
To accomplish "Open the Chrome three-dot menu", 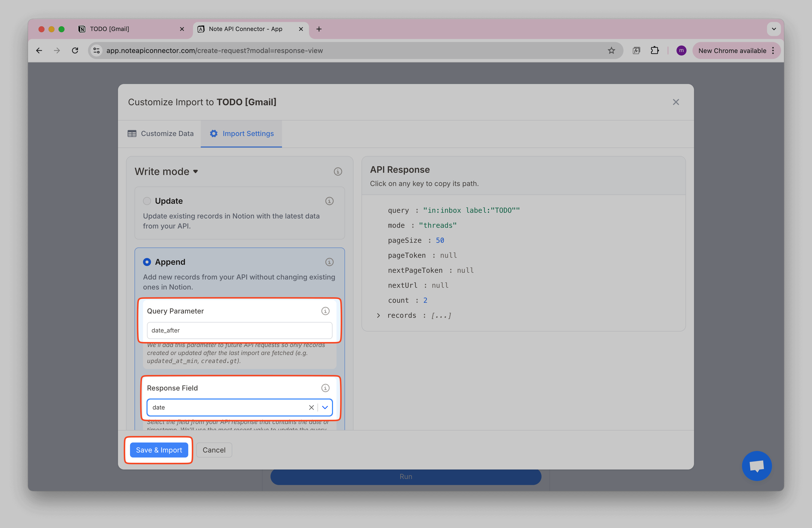I will [x=773, y=50].
